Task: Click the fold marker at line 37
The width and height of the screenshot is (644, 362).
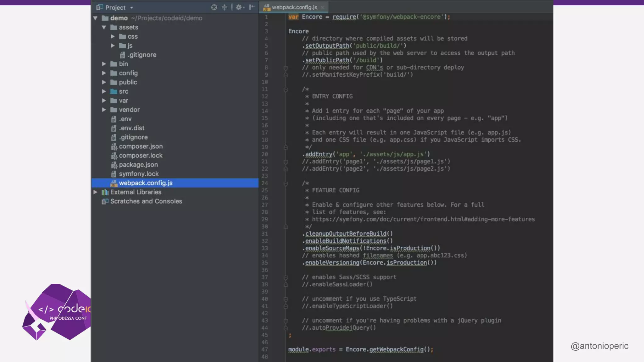Action: click(x=286, y=277)
